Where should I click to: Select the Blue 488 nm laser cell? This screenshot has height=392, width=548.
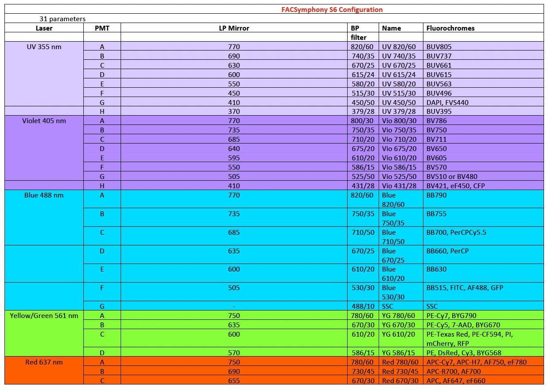[x=44, y=195]
